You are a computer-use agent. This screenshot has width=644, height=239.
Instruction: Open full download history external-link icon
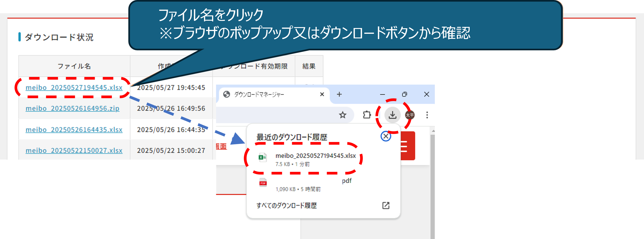[386, 205]
